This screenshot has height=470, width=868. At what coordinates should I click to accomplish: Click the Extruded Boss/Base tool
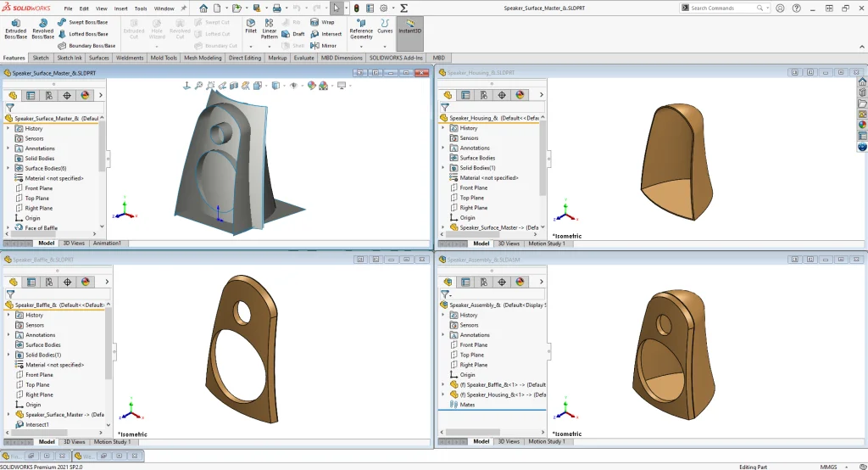15,29
